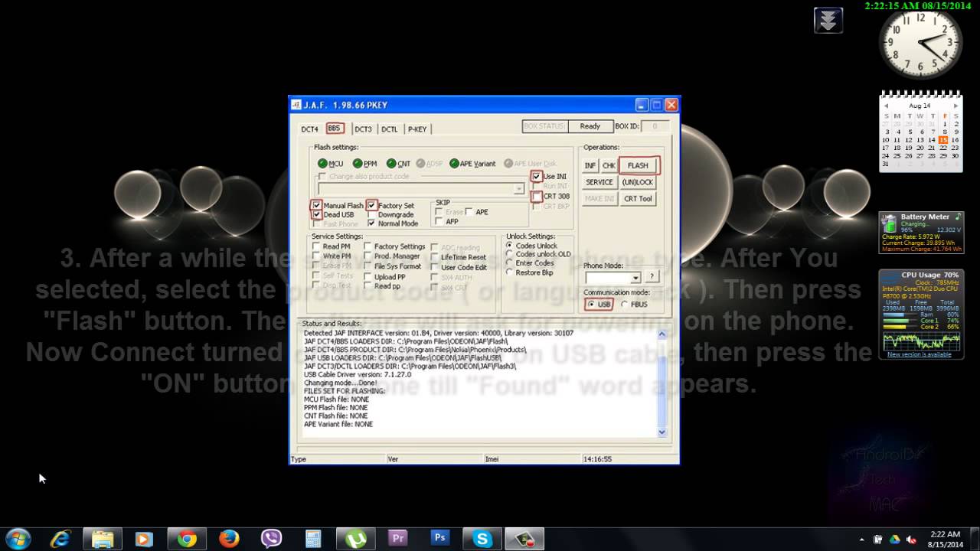Click the CRT Tool button
The width and height of the screenshot is (980, 551).
point(637,199)
